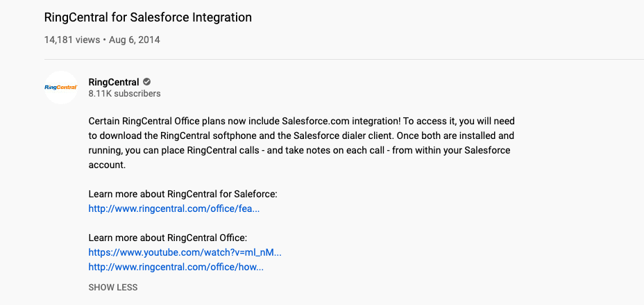
Task: Click the 14,181 views count
Action: coord(71,40)
